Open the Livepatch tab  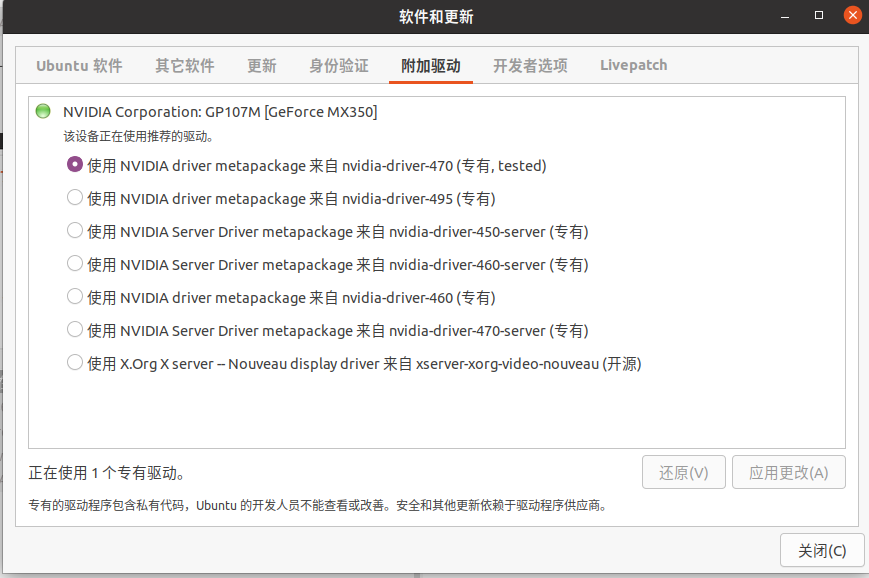point(633,65)
